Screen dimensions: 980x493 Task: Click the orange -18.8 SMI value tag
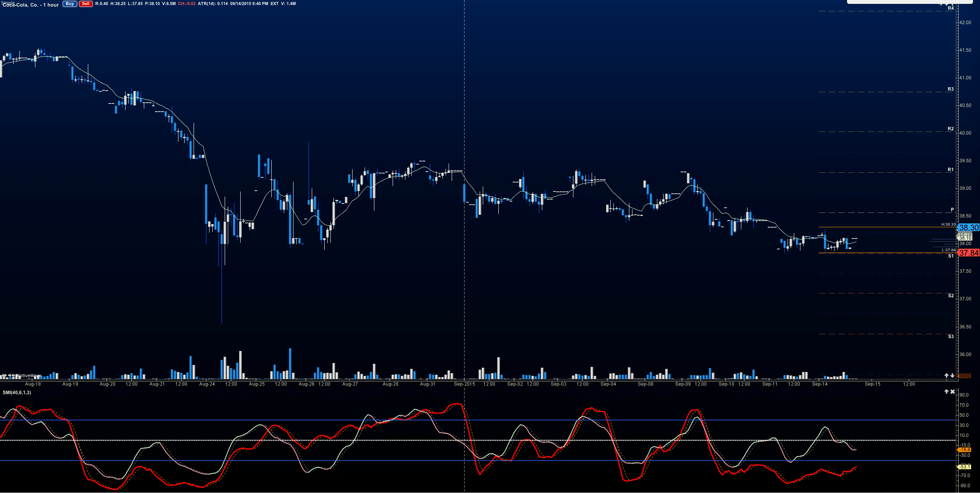[965, 450]
